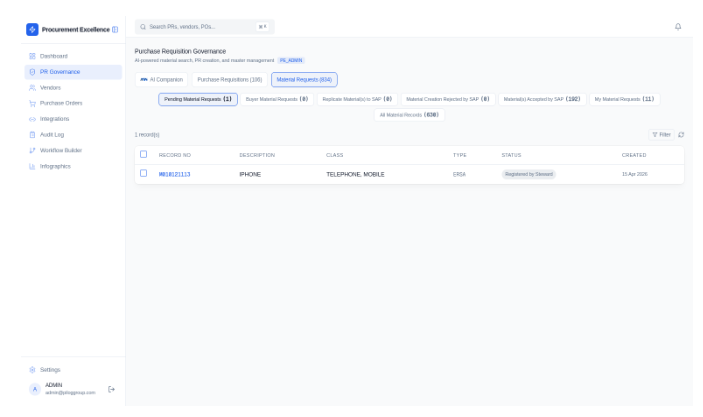The width and height of the screenshot is (703, 417).
Task: Click the RECORD NO column header
Action: [x=175, y=155]
